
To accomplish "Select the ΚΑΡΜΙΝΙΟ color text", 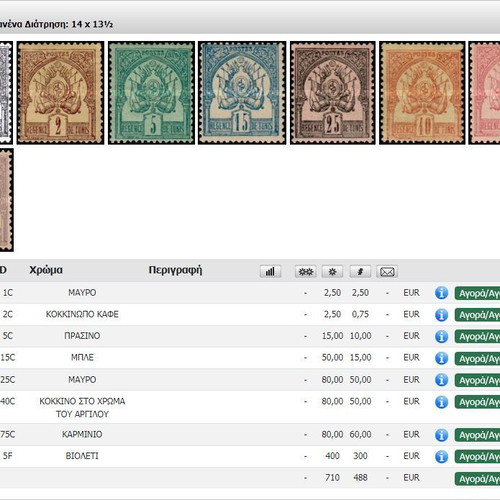I will [x=82, y=434].
